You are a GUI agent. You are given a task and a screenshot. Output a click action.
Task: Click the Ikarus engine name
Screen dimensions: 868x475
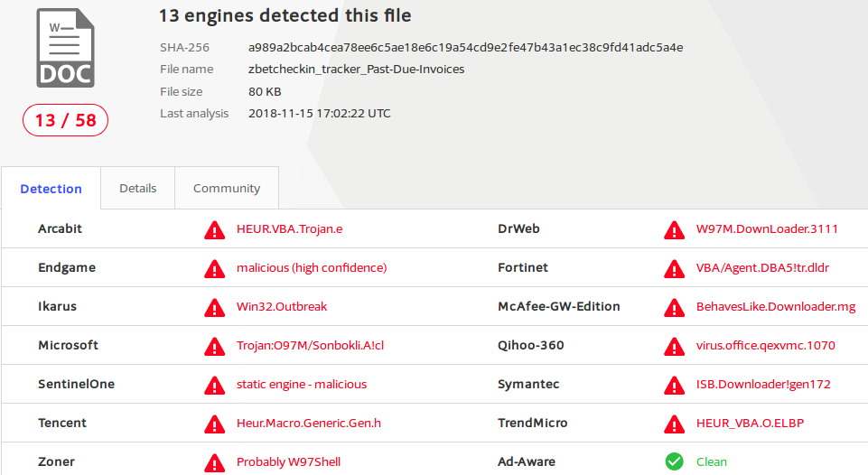[57, 306]
